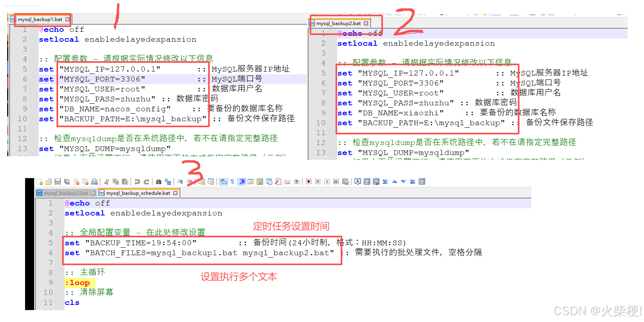Click the synchronize horizontal scrolling icon

point(211,182)
